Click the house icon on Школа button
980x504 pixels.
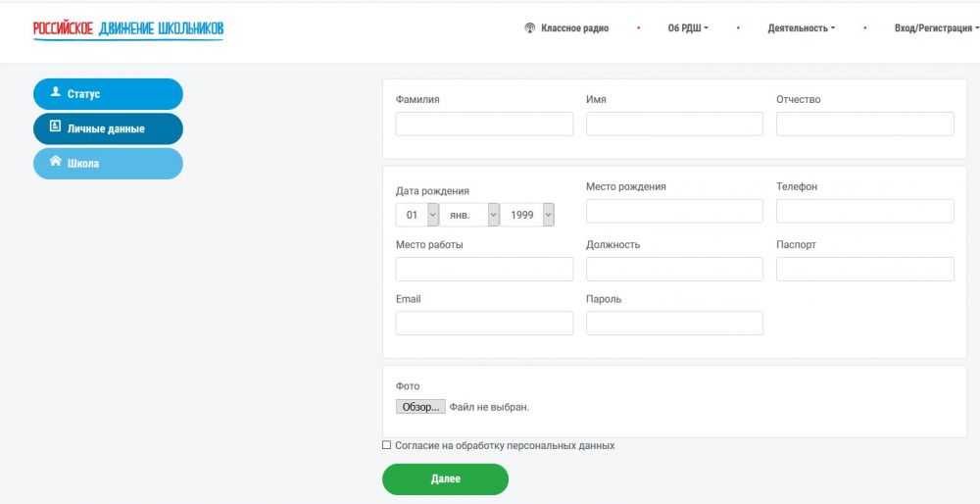point(55,162)
